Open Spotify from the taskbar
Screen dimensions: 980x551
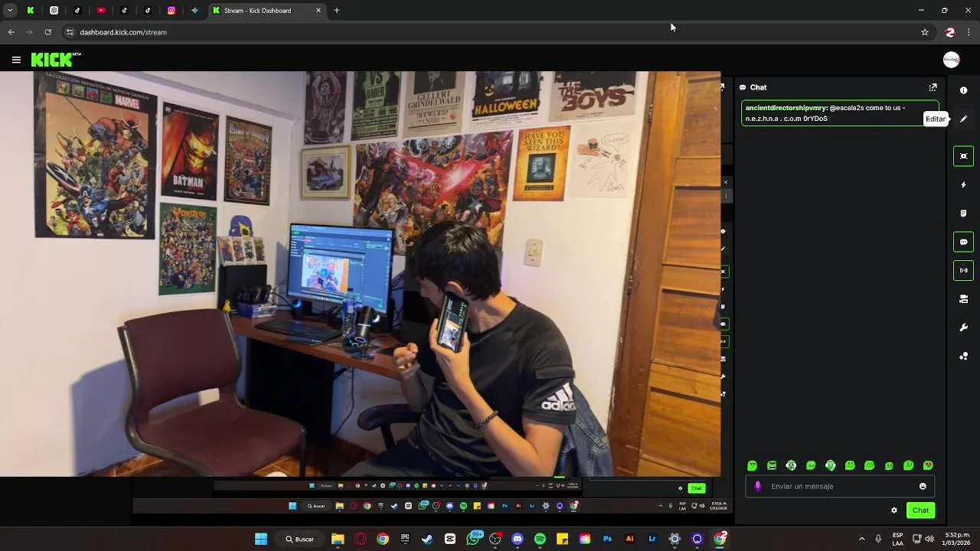click(540, 539)
